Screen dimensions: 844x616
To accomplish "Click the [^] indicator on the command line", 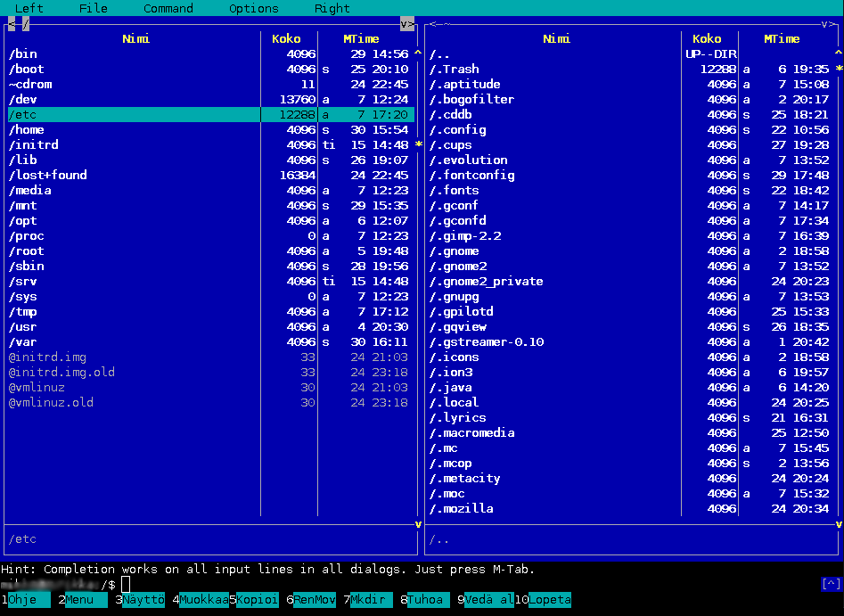I will (x=831, y=584).
